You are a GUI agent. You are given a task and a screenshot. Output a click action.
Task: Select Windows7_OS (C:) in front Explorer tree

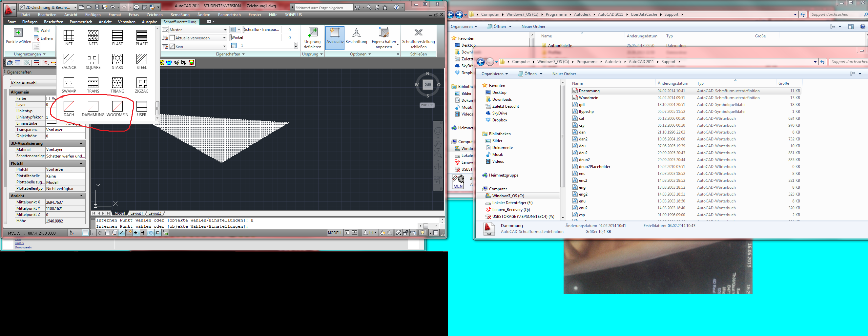coord(508,196)
